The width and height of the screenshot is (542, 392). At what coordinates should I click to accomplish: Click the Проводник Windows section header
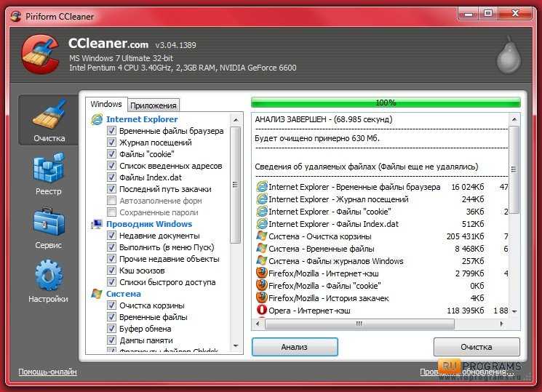point(149,224)
